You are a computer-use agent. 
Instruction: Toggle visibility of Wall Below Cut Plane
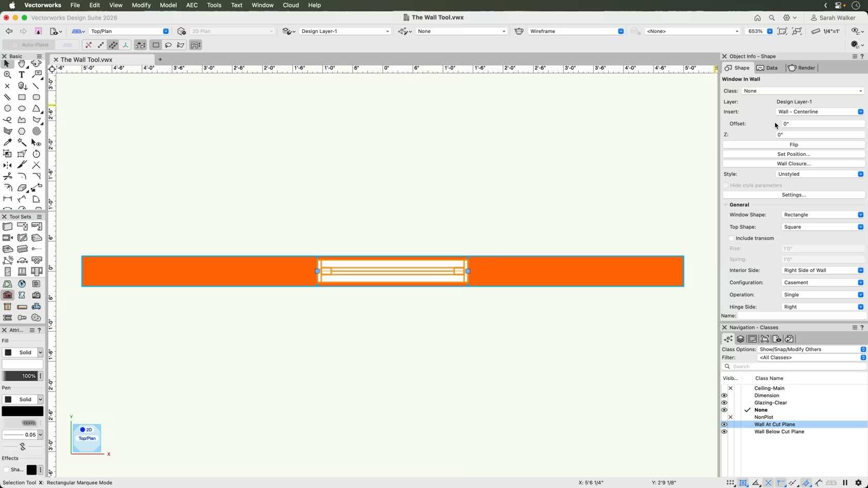pos(724,432)
